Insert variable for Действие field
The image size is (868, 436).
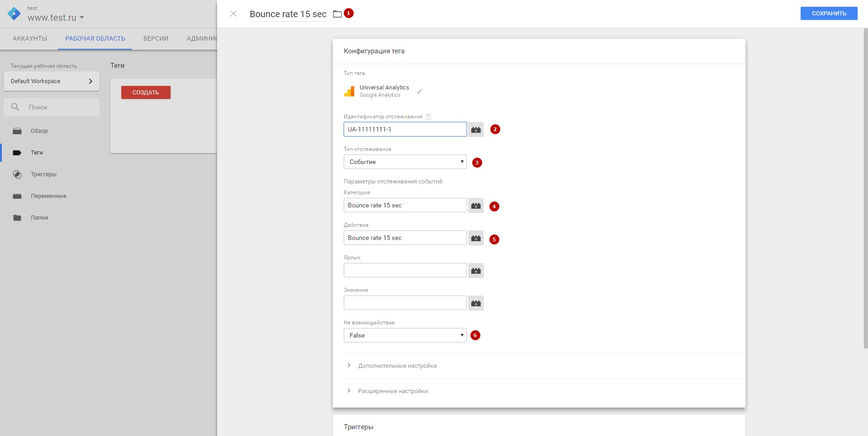pyautogui.click(x=476, y=238)
